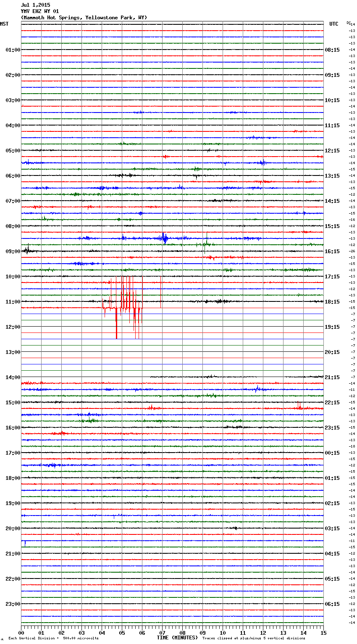Screen dimensions: 357x644
Task: Click the 'TIME (MINUTES)' axis label
Action: click(x=177, y=638)
